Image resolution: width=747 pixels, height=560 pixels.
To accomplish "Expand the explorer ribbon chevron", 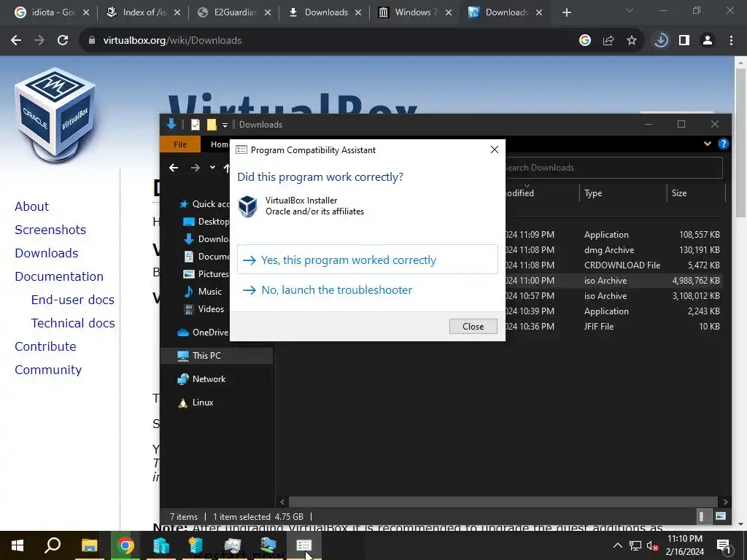I will click(x=708, y=144).
